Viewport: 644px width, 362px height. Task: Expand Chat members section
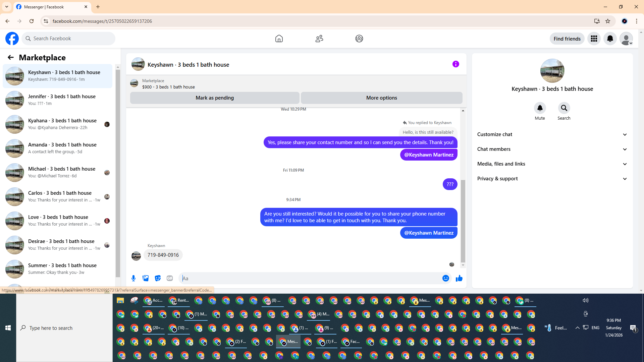pos(552,149)
